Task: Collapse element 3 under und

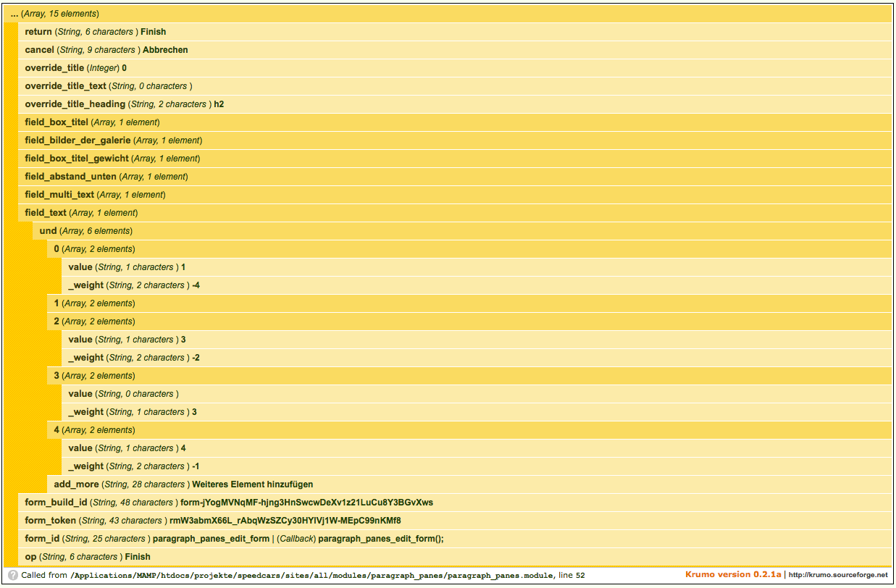Action: tap(469, 376)
